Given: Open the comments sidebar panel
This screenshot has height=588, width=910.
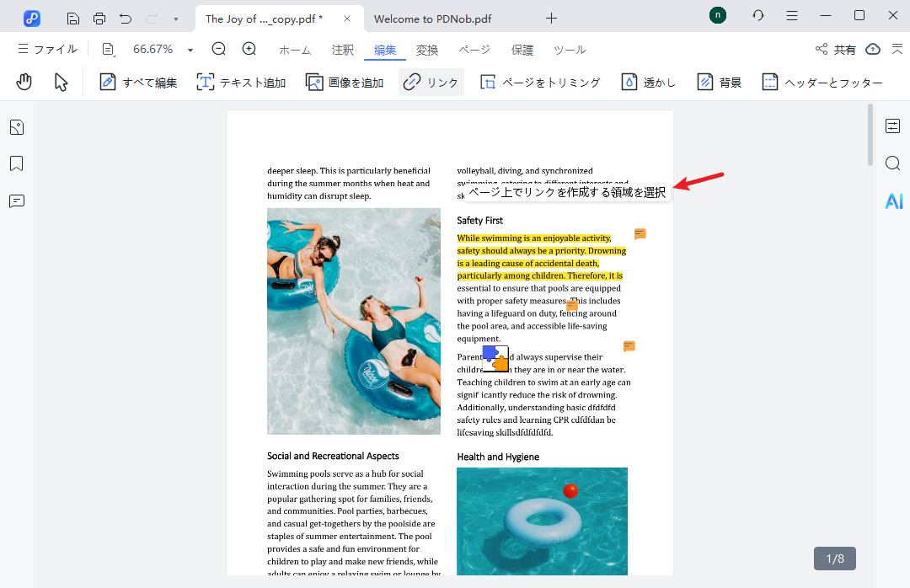Looking at the screenshot, I should point(17,200).
